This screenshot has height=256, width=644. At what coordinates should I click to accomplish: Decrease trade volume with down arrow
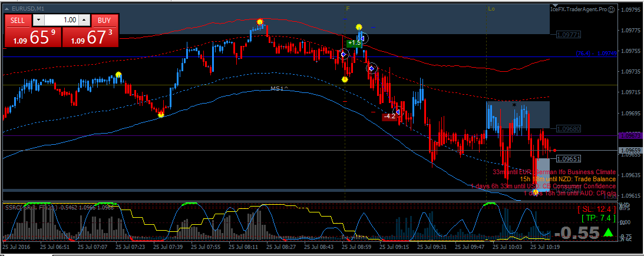click(38, 20)
